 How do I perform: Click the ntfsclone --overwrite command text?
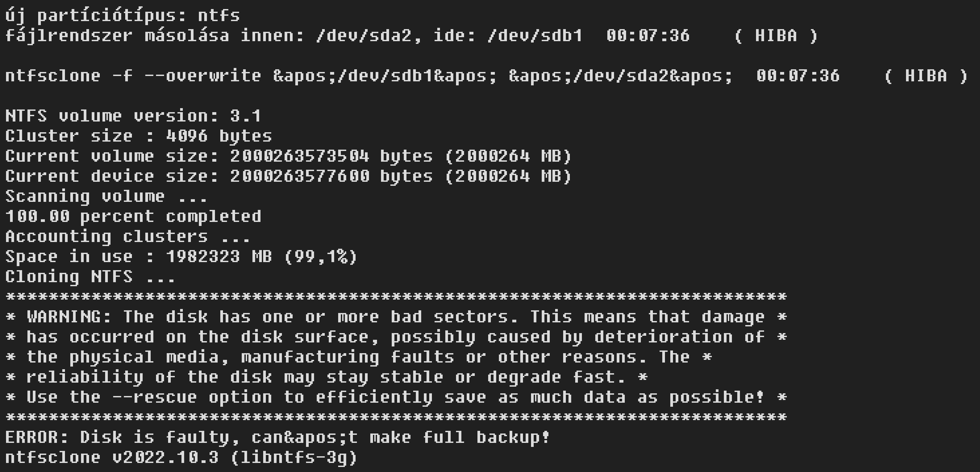368,76
